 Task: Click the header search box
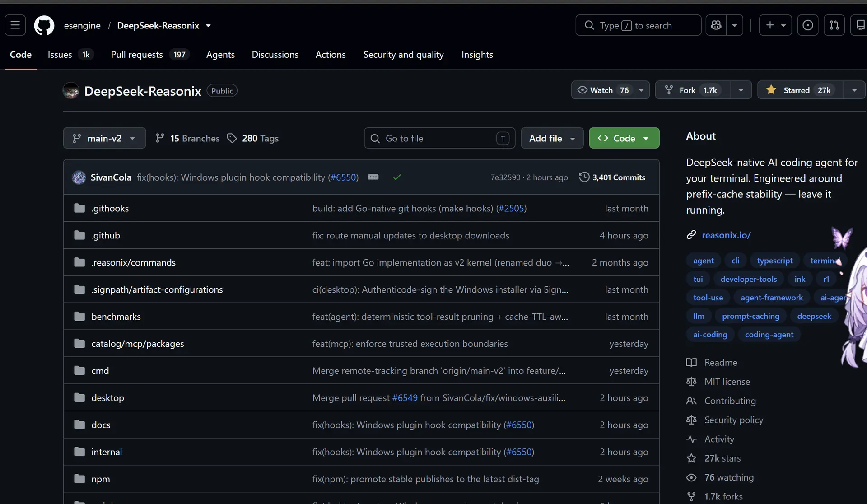click(x=638, y=25)
